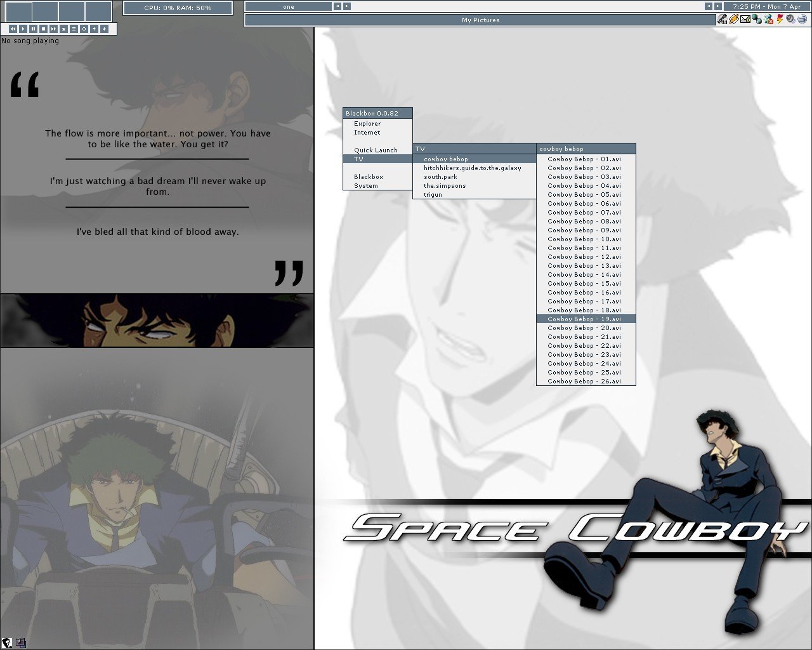Click the 'No song playing' status text
Screen dimensions: 812x650
click(x=30, y=41)
